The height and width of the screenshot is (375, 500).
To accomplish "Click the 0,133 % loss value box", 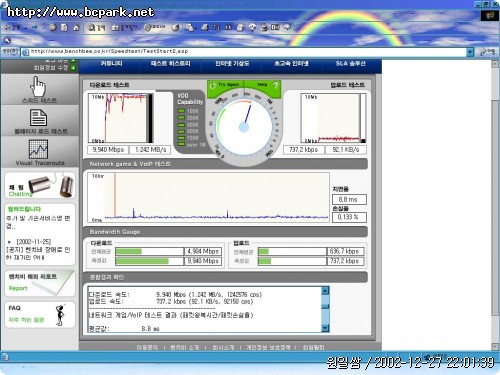I will pos(349,217).
